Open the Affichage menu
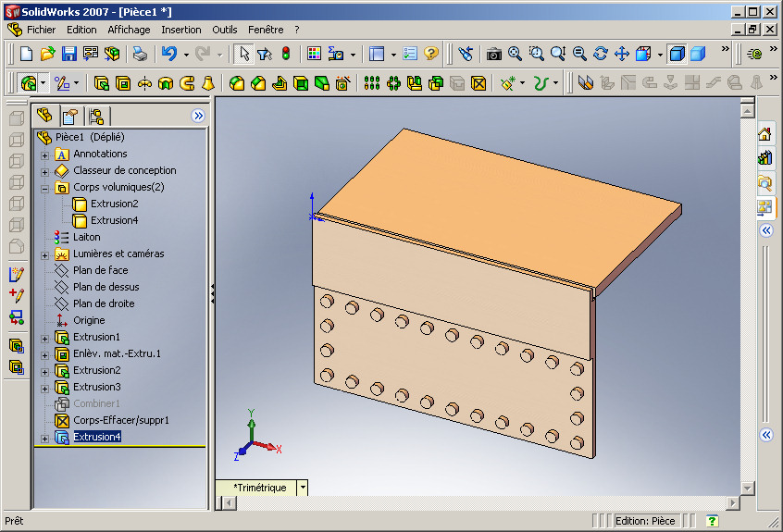 point(129,30)
